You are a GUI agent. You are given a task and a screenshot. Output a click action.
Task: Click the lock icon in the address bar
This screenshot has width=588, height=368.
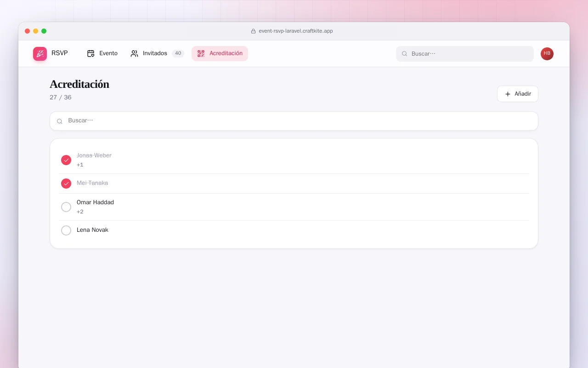click(253, 31)
